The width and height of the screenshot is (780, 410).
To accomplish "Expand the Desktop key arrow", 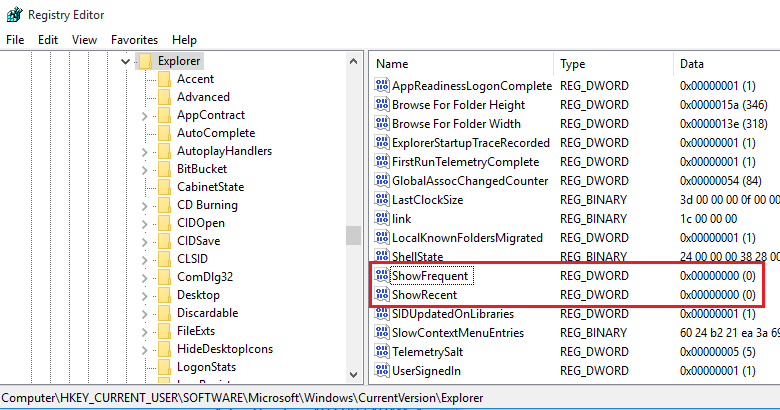I will point(144,296).
